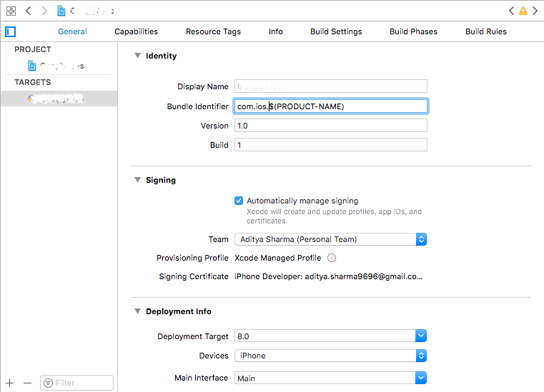Open the Deployment Target dropdown arrow
Screen dimensions: 544x392
tap(421, 336)
